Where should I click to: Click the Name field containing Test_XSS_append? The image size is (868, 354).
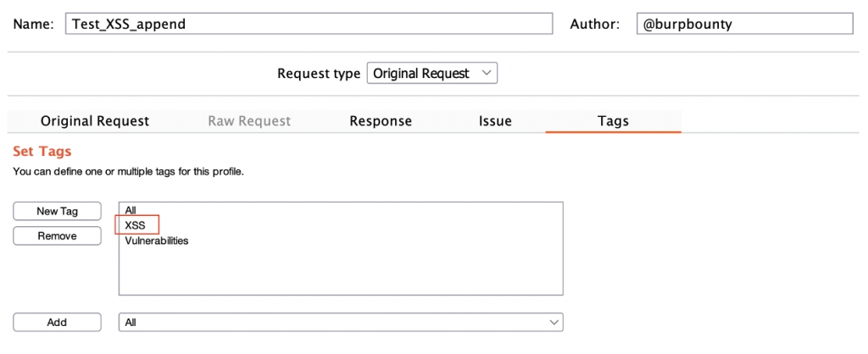coord(308,24)
